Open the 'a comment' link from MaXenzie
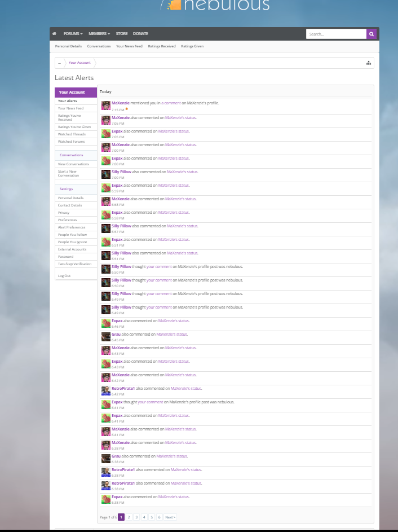Image resolution: width=398 pixels, height=532 pixels. (x=171, y=103)
